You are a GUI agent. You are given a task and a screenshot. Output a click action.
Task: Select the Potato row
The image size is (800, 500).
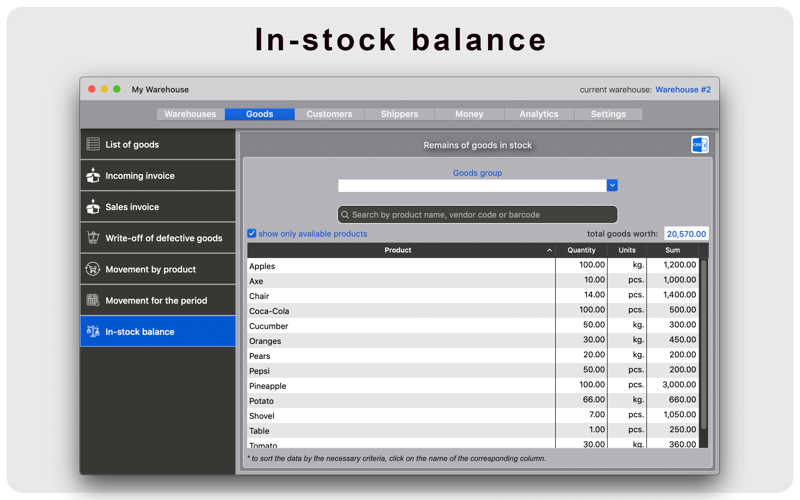click(x=473, y=400)
